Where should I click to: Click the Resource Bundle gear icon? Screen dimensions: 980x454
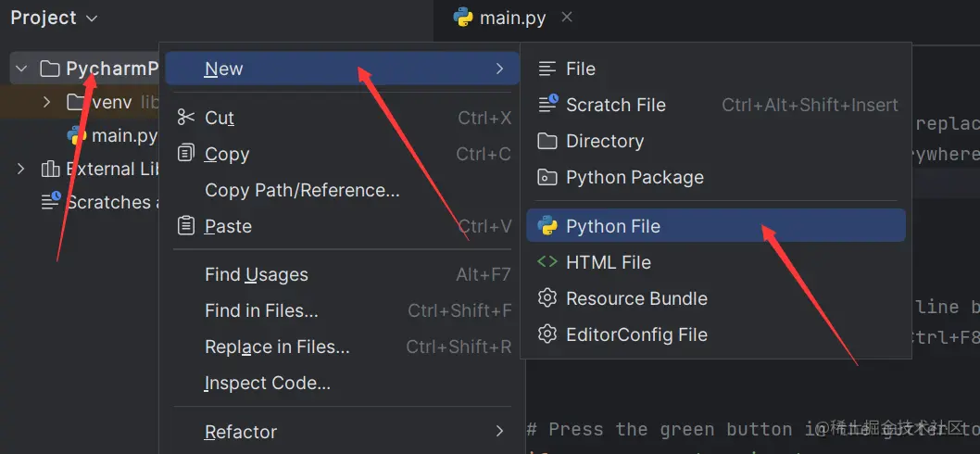pos(547,298)
